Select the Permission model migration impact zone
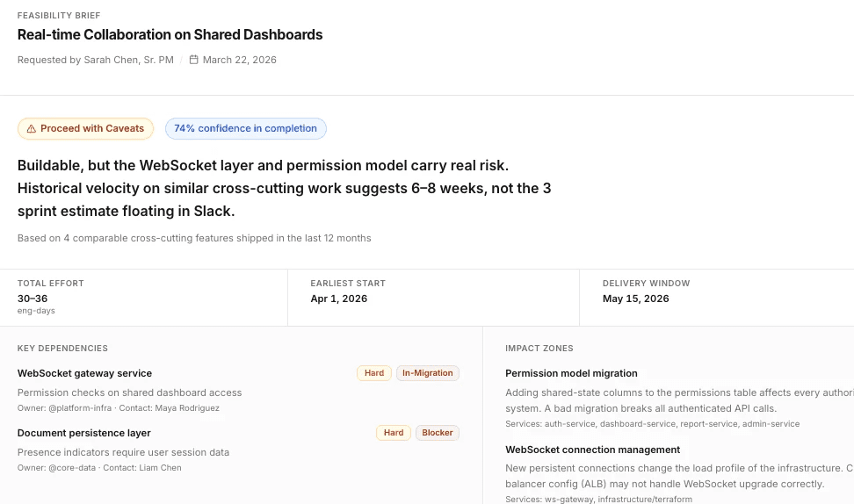 [x=571, y=373]
